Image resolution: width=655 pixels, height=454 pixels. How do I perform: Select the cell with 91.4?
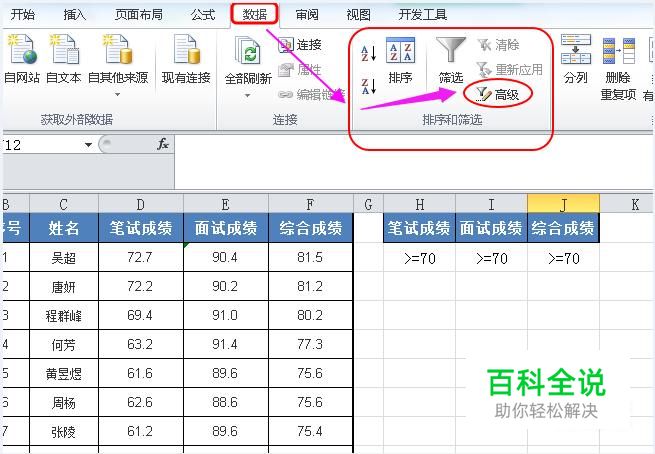tap(226, 344)
